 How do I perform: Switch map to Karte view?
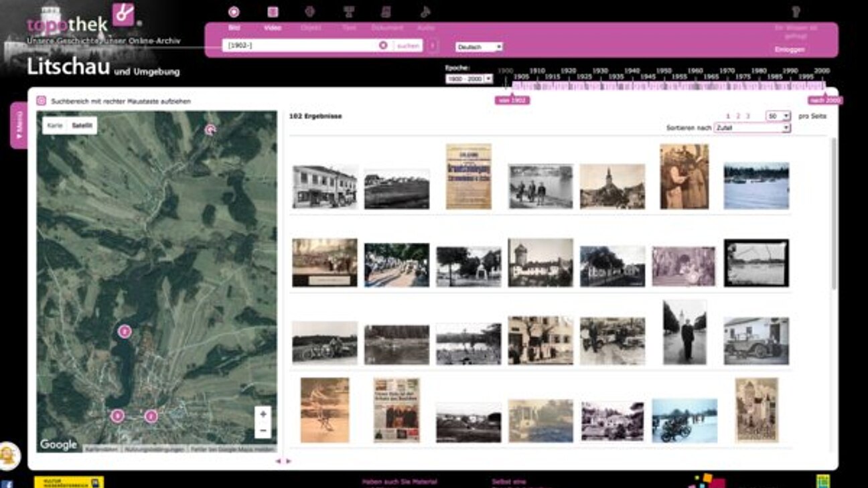[55, 125]
